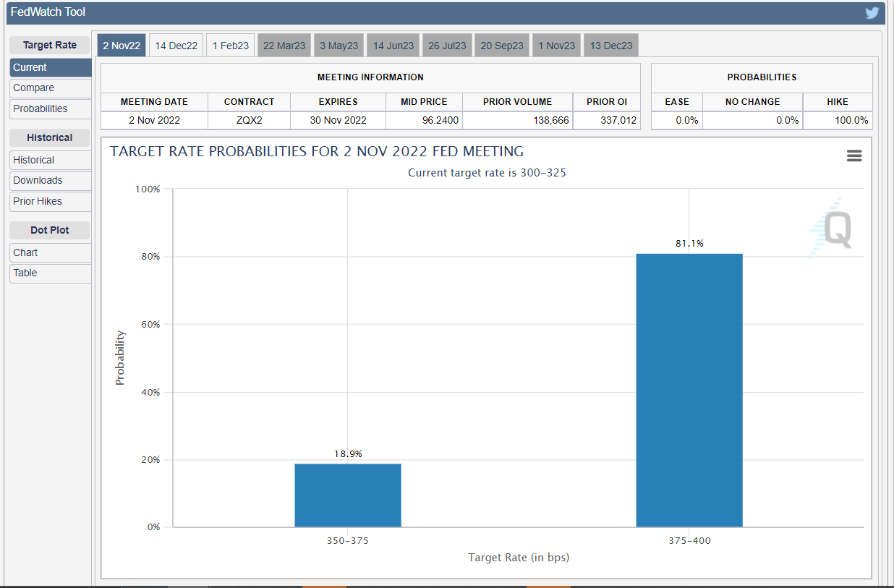Click the PROBABILITIES table header
The height and width of the screenshot is (588, 894).
[762, 77]
